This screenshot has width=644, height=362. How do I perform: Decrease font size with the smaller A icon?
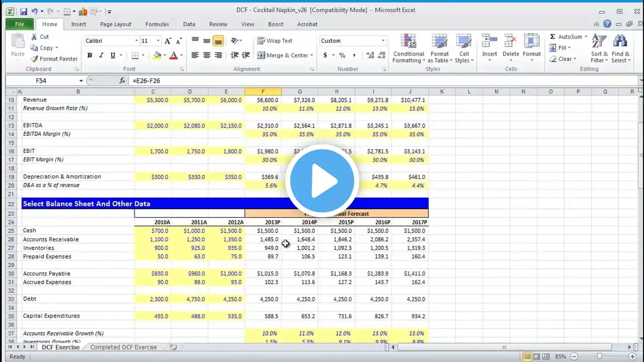coord(180,41)
